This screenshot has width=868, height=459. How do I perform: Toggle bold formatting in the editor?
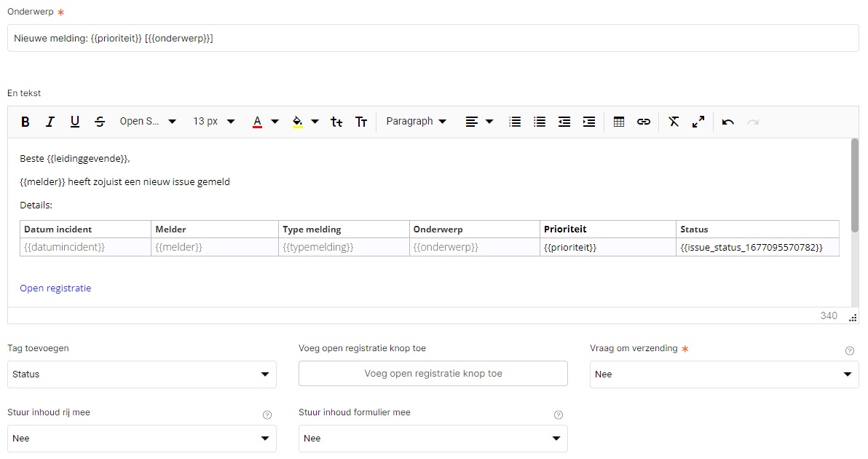(25, 122)
